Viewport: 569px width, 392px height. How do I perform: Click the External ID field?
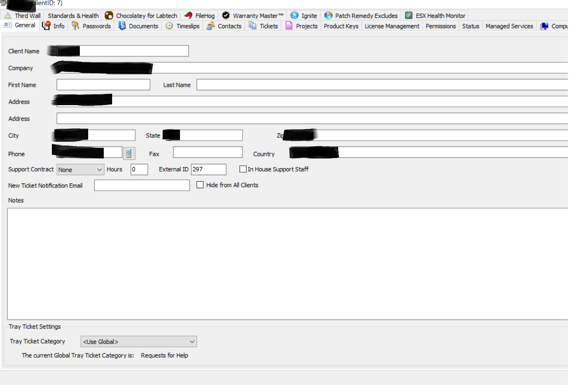(209, 169)
